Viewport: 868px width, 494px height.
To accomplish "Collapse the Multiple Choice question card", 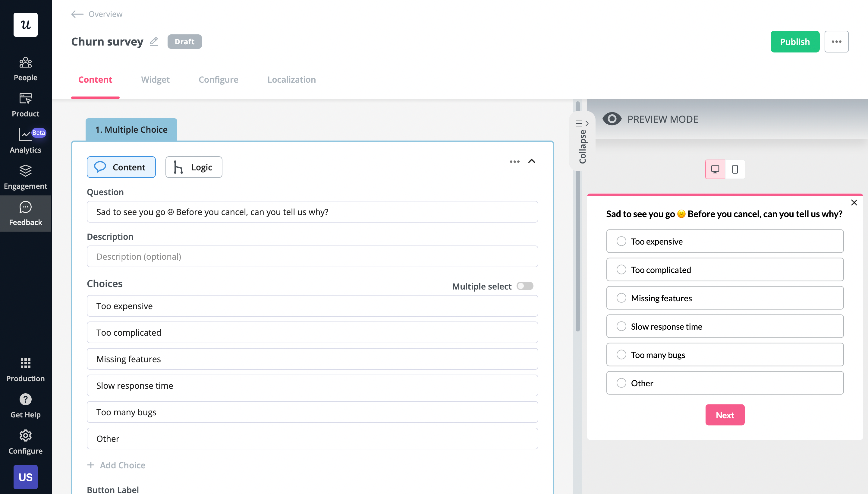I will [x=532, y=162].
